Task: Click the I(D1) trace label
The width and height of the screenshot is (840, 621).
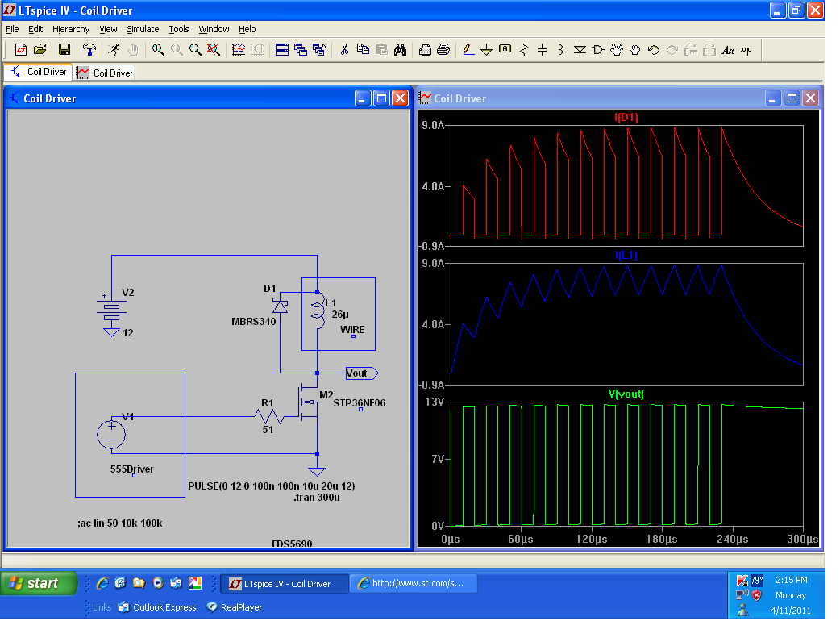Action: (x=626, y=117)
